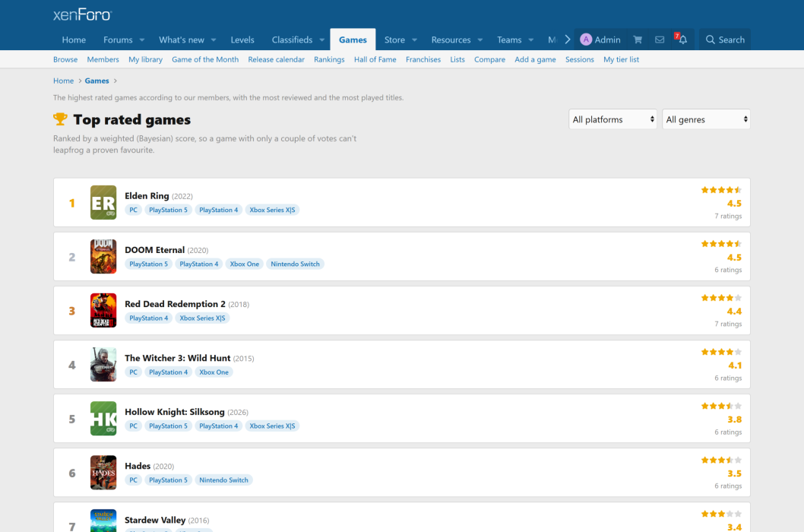Viewport: 804px width, 532px height.
Task: Expand the Resources menu arrow
Action: pyautogui.click(x=480, y=40)
